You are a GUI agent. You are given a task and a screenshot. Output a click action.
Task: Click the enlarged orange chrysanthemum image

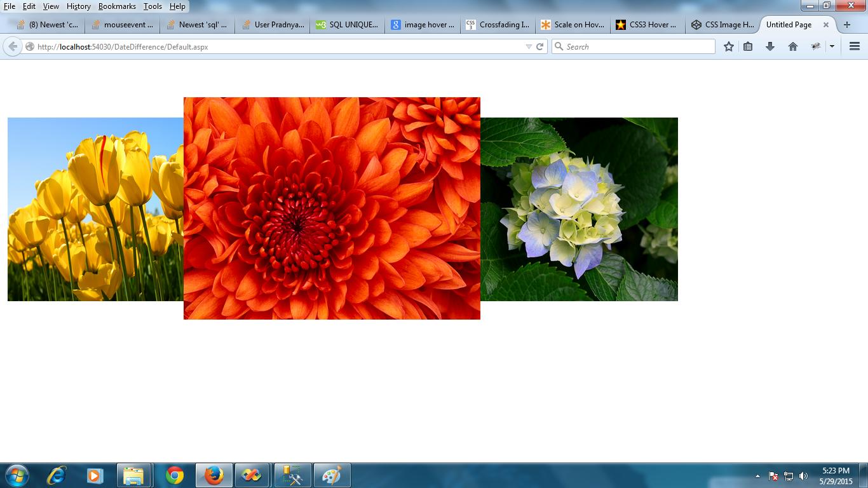pos(332,208)
